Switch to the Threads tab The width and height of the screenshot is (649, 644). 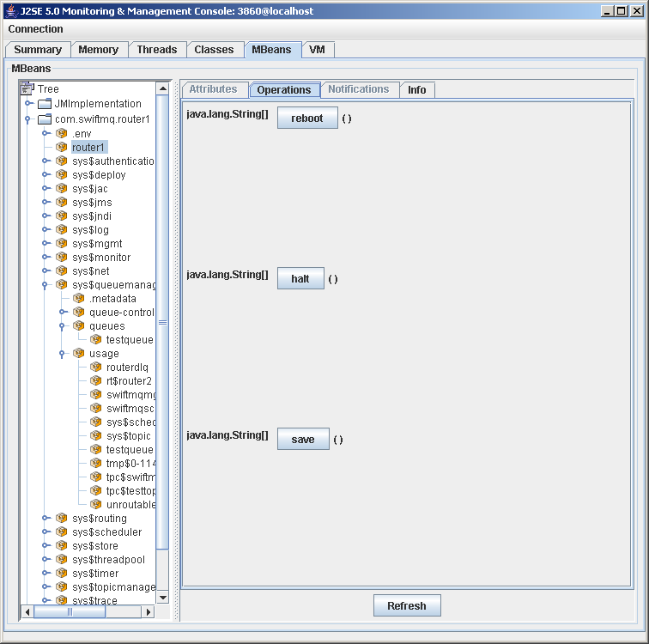[x=156, y=50]
